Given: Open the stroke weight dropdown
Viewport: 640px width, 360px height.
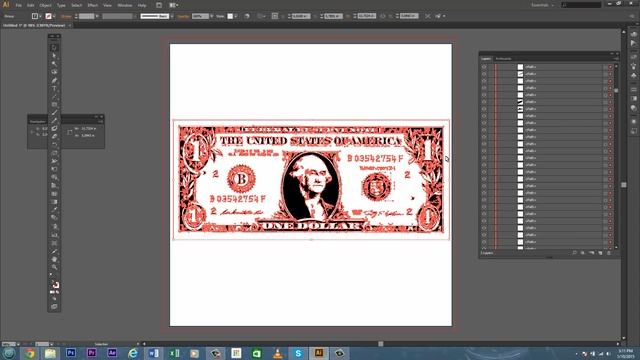Looking at the screenshot, I should [97, 16].
